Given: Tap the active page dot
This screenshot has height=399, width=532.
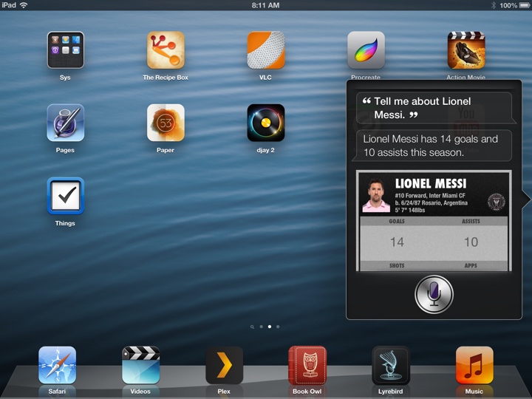Looking at the screenshot, I should (270, 327).
